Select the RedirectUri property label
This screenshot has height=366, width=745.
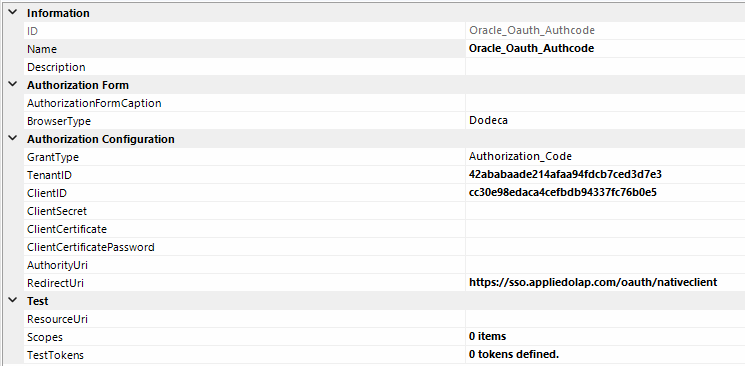point(56,283)
